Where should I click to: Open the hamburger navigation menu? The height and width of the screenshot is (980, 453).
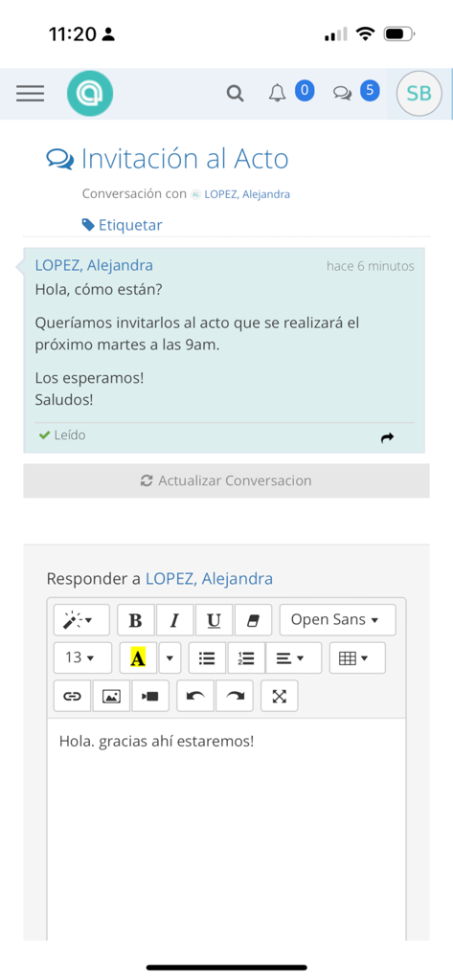click(x=30, y=94)
